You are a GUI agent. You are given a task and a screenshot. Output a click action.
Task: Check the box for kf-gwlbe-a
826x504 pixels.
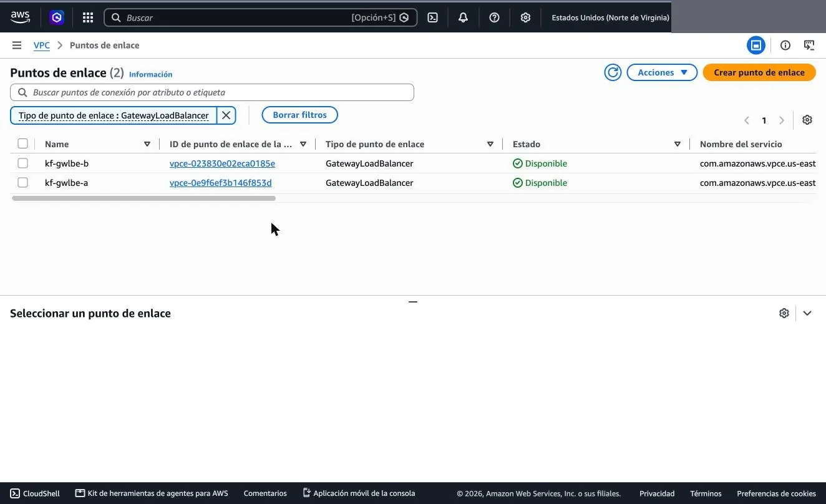[23, 183]
